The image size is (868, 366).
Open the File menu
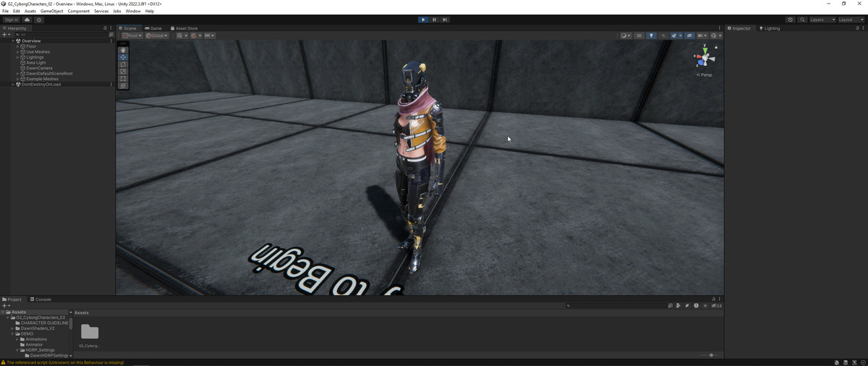pyautogui.click(x=5, y=11)
